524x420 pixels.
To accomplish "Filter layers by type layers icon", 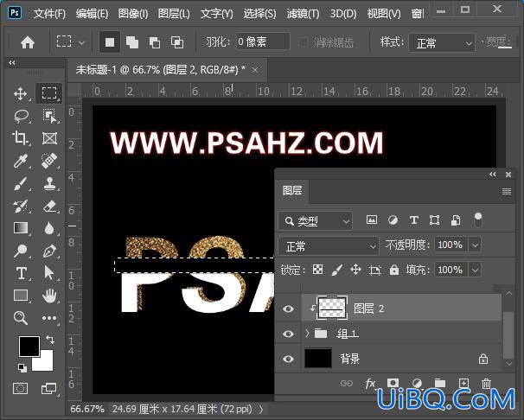I will click(x=413, y=220).
